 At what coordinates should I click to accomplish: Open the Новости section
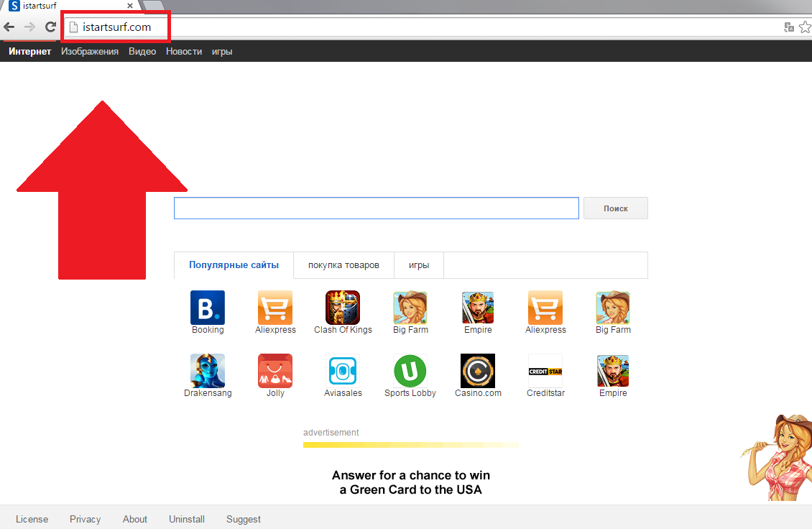(x=184, y=51)
